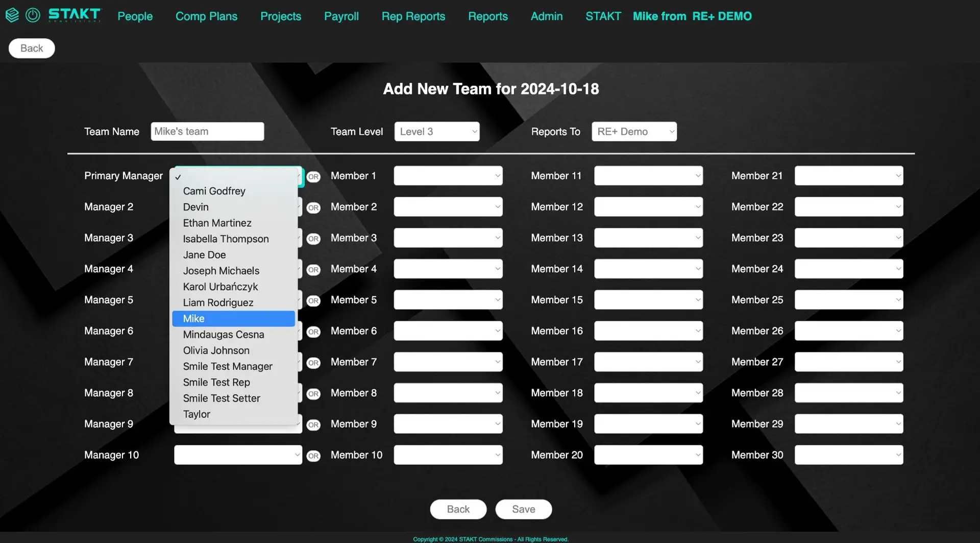The height and width of the screenshot is (543, 980).
Task: Choose Devin in the dropdown list
Action: click(234, 207)
